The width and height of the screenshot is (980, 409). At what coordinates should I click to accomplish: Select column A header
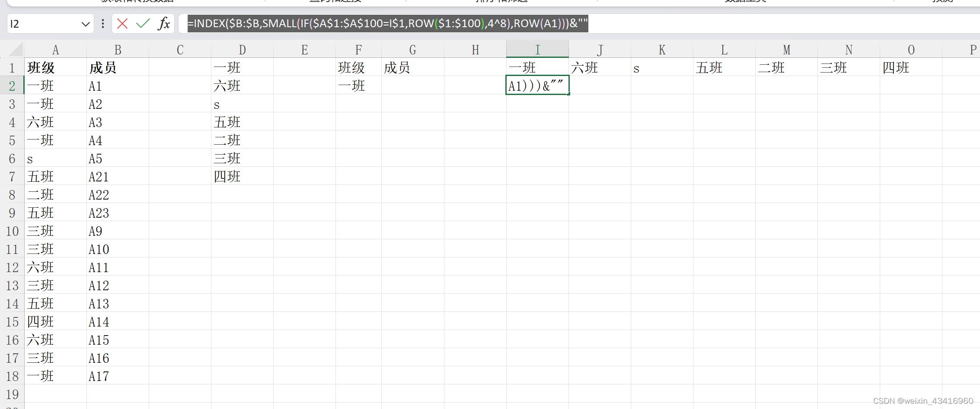(55, 50)
